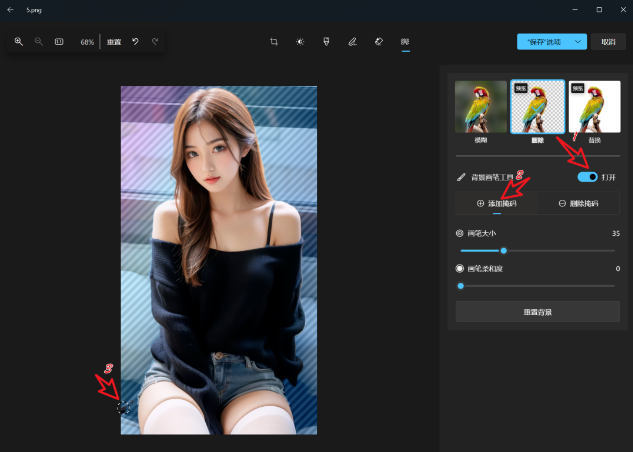Select the 添加掩码 add mask mode
Screen dimensions: 633x452
496,203
